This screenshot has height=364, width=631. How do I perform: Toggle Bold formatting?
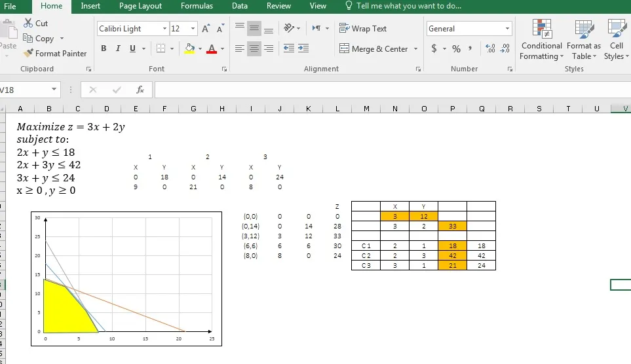coord(104,48)
